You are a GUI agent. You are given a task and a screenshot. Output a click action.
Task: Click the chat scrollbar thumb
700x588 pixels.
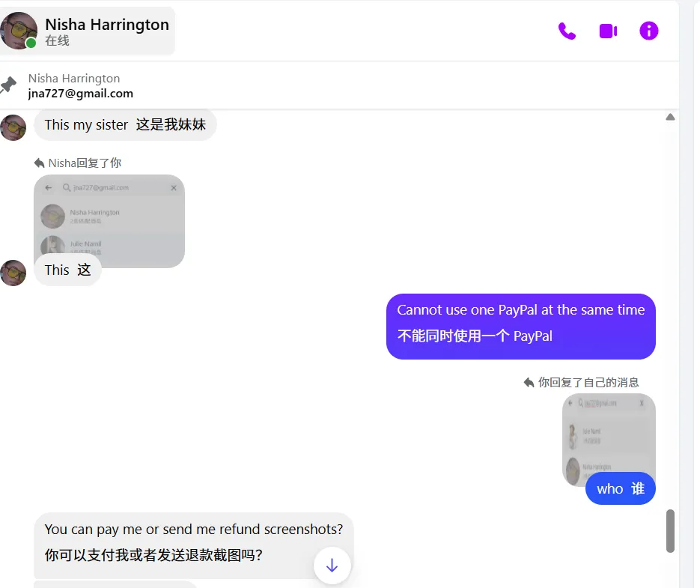click(x=670, y=531)
